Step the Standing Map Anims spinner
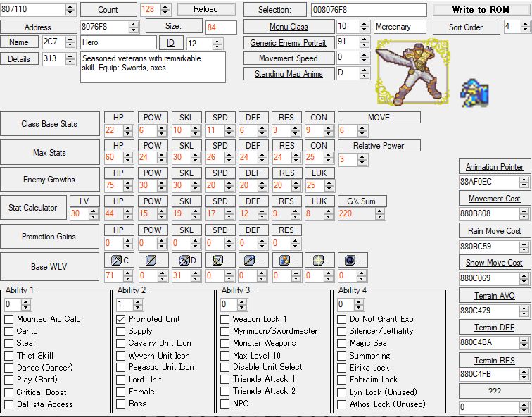This screenshot has width=532, height=417. (x=365, y=73)
